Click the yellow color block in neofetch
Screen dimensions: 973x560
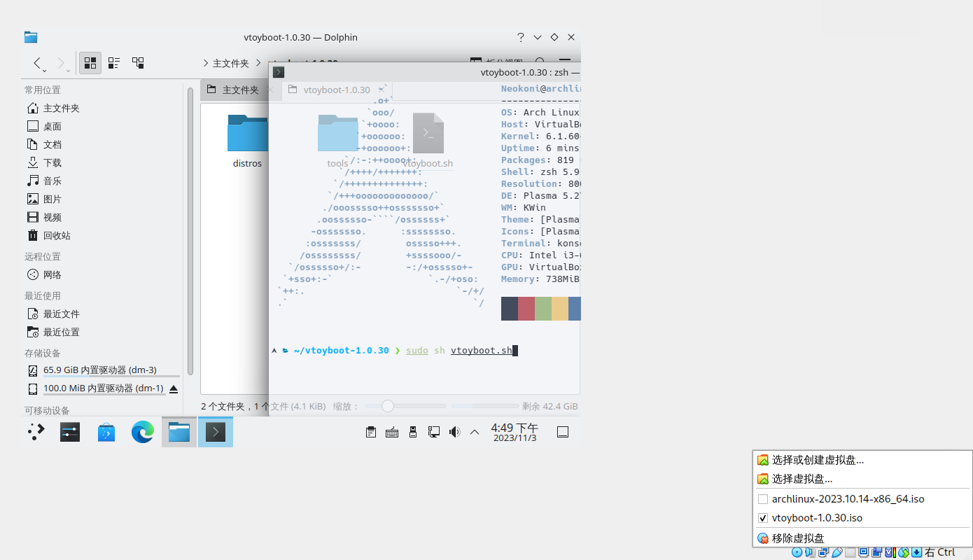[560, 309]
